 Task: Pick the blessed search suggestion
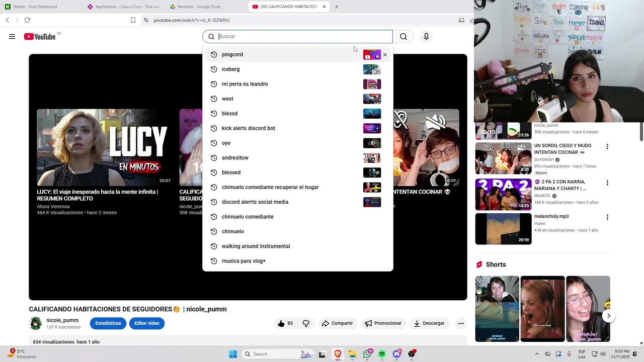(x=297, y=172)
